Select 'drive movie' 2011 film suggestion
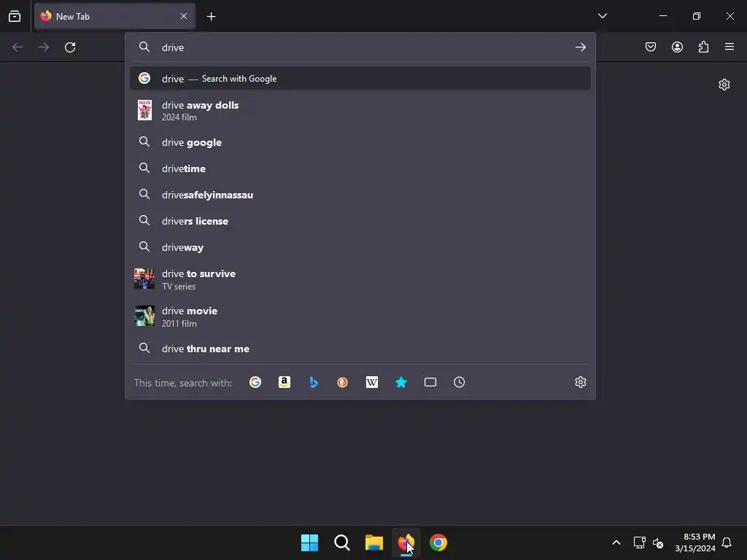Screen dimensions: 747x560 tap(360, 316)
